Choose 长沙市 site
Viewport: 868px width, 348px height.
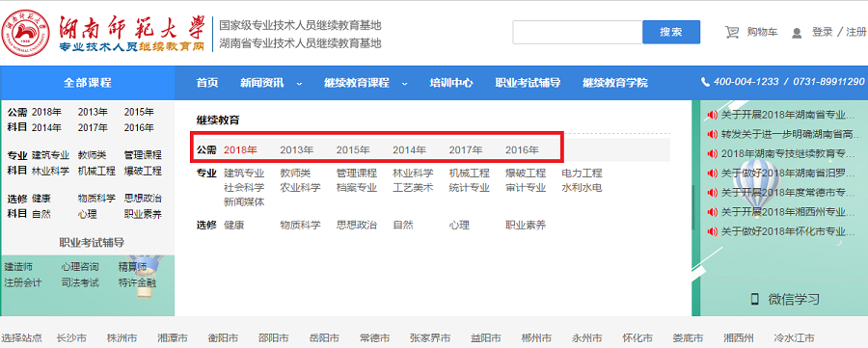[71, 338]
